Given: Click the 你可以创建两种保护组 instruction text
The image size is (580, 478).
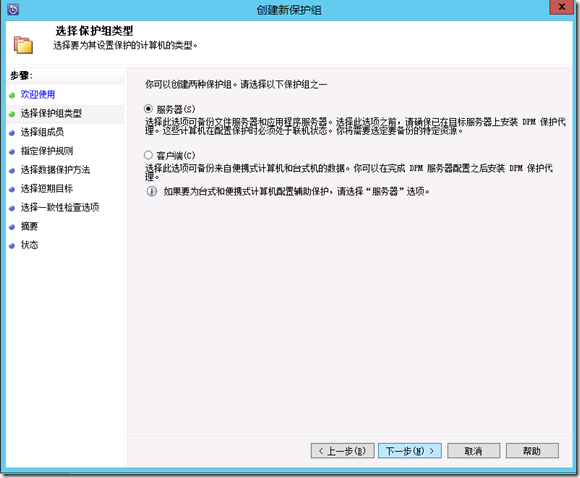Looking at the screenshot, I should point(236,84).
